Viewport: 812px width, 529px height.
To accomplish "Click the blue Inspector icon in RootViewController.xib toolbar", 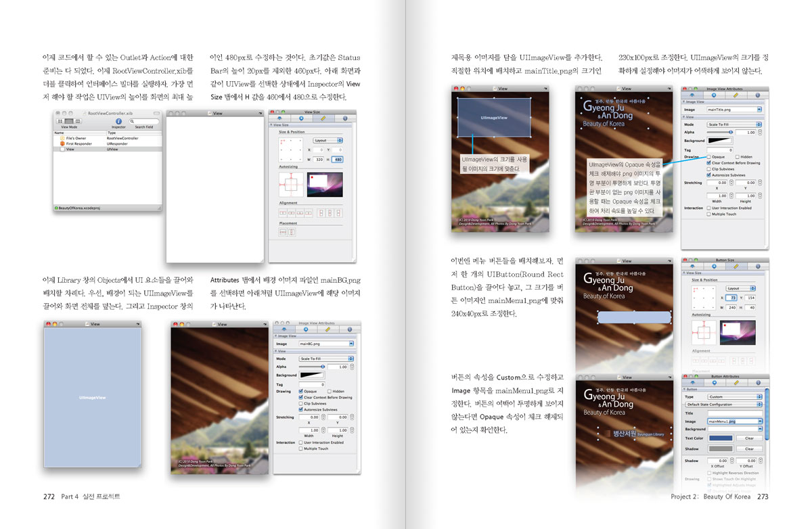I will [x=118, y=120].
